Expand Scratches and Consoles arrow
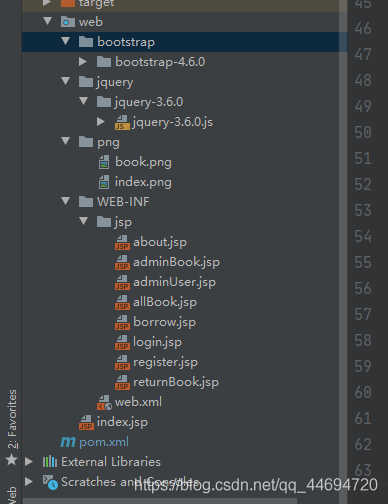Image resolution: width=388 pixels, height=504 pixels. [x=29, y=481]
